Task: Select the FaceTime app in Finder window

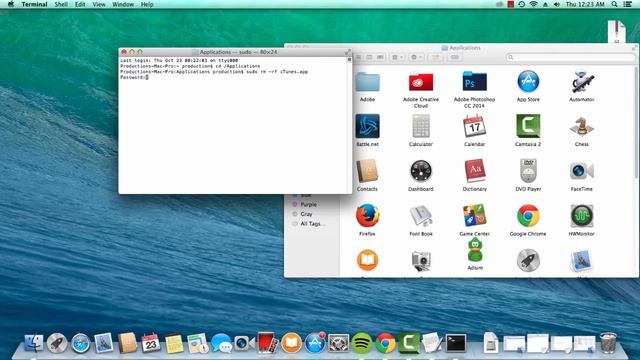Action: coord(582,171)
